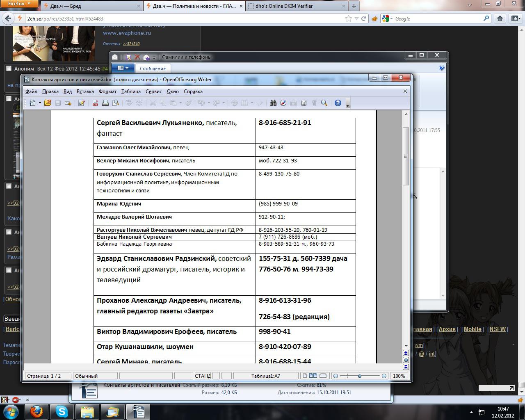Click the OpenOffice Help question mark icon
Viewport: 525px width, 420px height.
(338, 103)
